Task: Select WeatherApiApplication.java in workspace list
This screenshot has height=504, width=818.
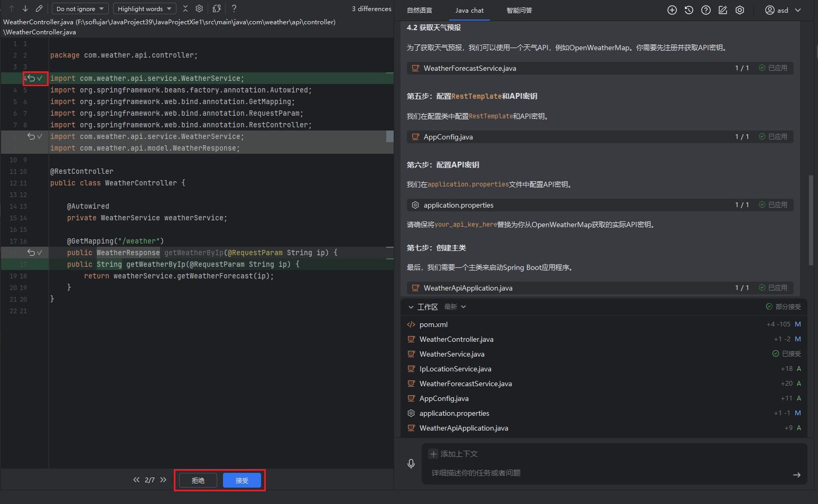Action: pyautogui.click(x=604, y=428)
